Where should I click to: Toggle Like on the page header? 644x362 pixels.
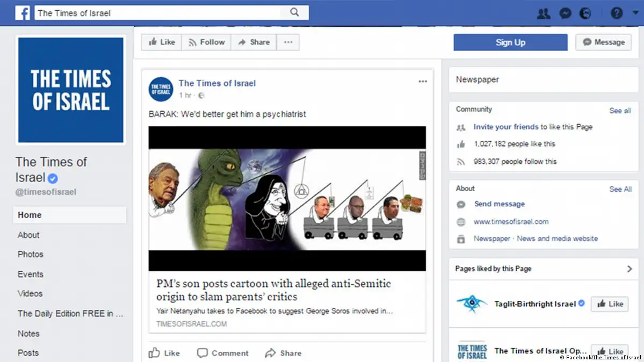coord(162,42)
